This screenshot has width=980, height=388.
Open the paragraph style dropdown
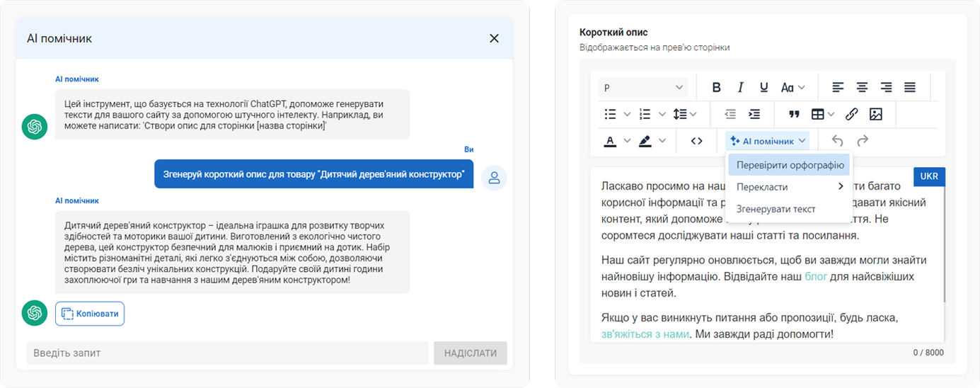point(642,88)
